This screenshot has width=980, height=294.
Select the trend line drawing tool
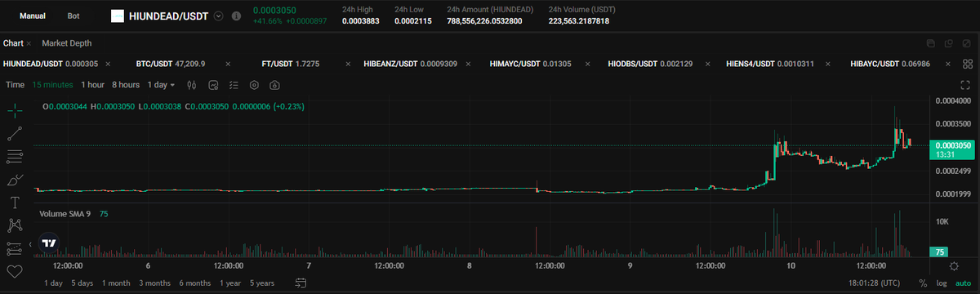click(15, 133)
